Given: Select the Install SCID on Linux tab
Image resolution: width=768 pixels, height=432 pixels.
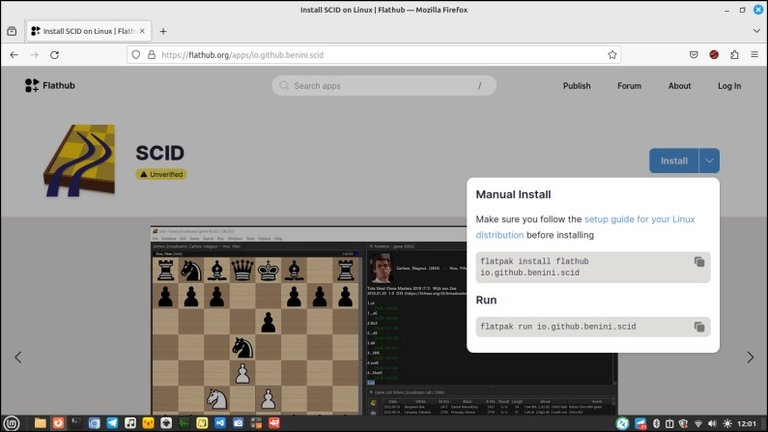Looking at the screenshot, I should [89, 31].
